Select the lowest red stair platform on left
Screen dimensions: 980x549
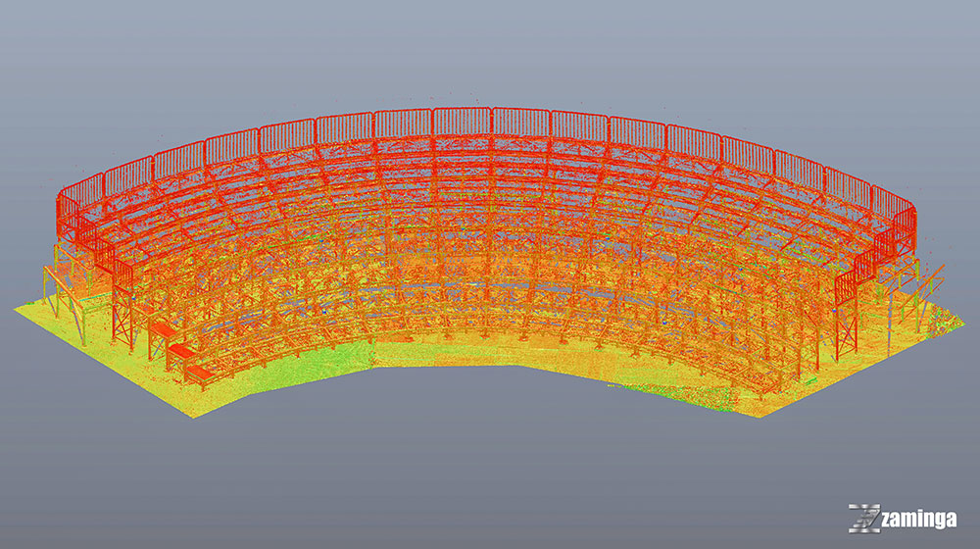(x=199, y=372)
